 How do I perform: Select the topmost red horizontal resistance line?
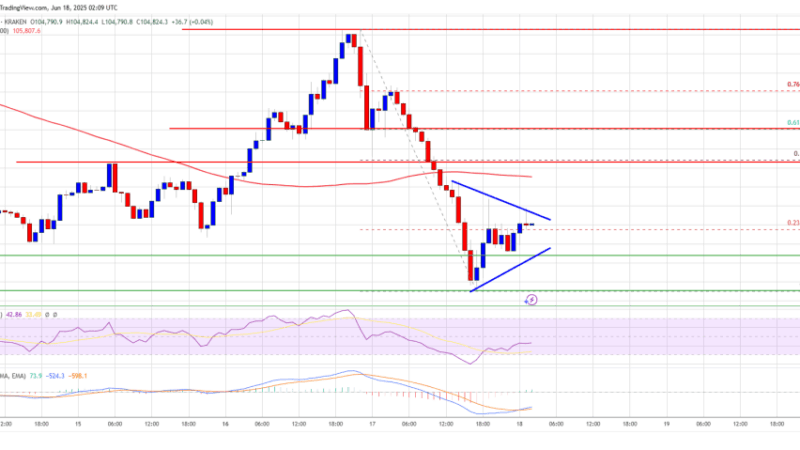pos(491,30)
